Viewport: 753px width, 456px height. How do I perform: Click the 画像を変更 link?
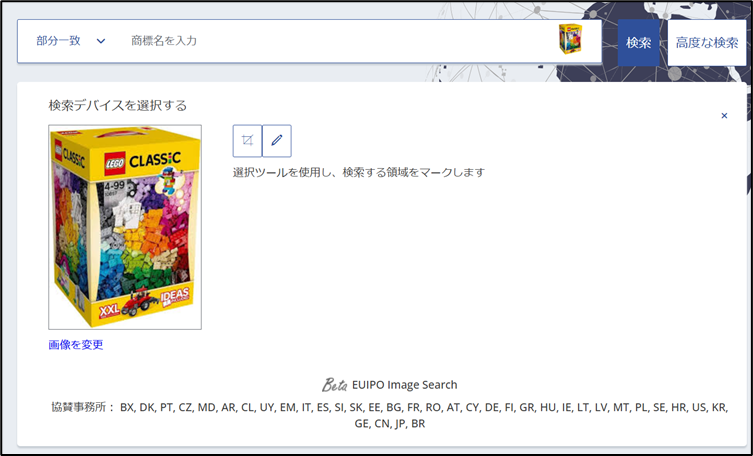(76, 345)
